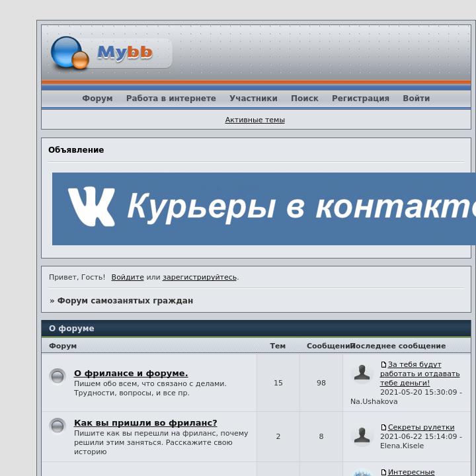Screen dimensions: 476x476
Task: Click the Войдите greeting link
Action: coord(128,277)
